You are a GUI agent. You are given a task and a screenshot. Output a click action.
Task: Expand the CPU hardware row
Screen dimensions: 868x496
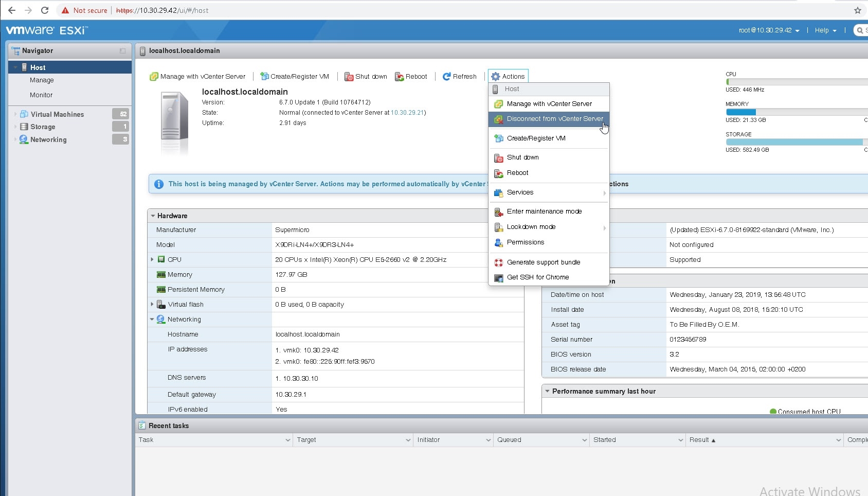[x=152, y=260]
